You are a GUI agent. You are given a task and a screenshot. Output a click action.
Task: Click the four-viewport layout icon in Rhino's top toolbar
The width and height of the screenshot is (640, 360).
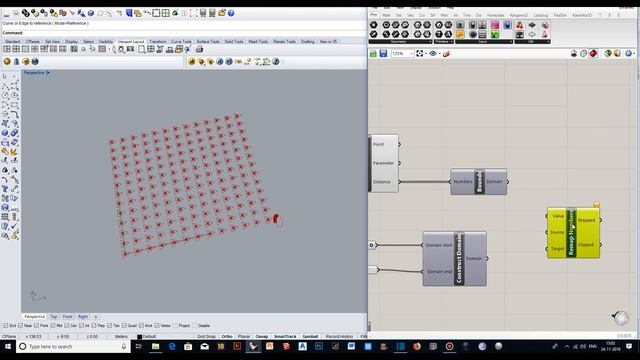pos(166,13)
